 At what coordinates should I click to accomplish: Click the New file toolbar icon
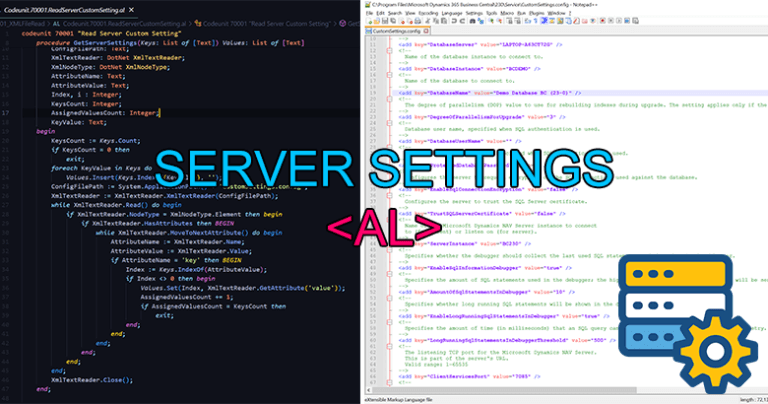370,21
